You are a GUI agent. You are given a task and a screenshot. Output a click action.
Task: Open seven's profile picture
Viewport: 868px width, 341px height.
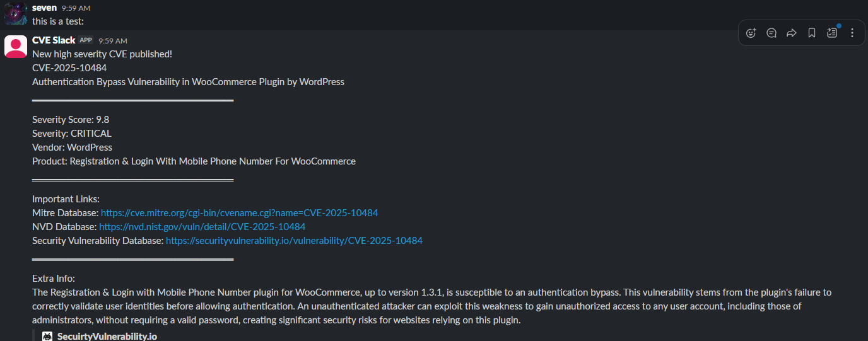point(16,13)
